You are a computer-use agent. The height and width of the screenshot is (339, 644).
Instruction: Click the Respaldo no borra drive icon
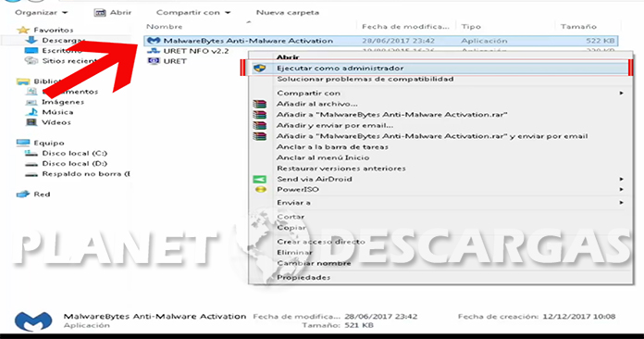point(31,174)
